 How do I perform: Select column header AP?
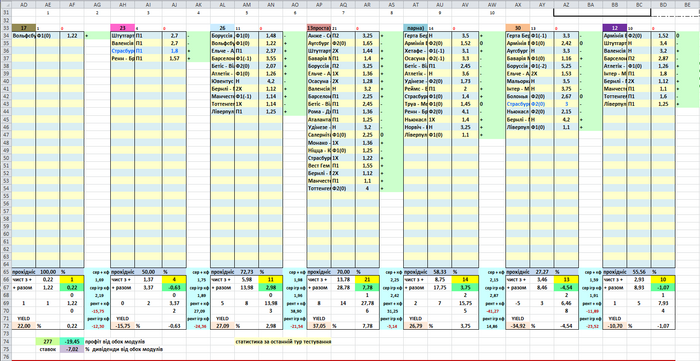tap(319, 4)
